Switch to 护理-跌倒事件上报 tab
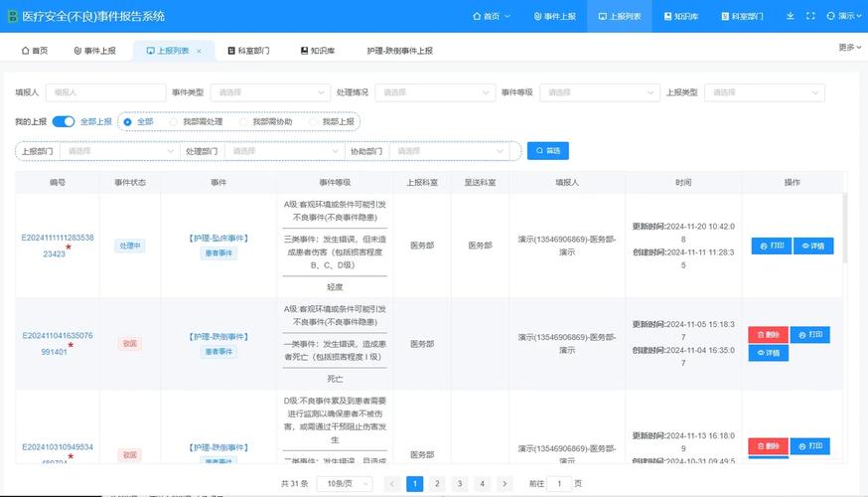 pos(399,51)
